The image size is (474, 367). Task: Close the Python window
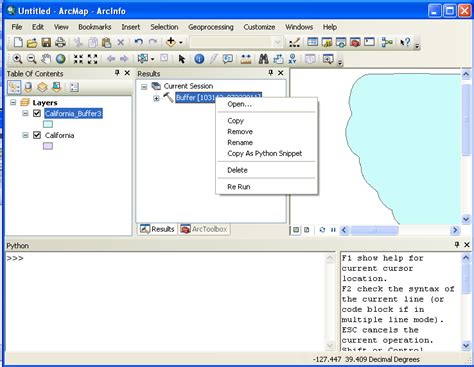[x=467, y=245]
